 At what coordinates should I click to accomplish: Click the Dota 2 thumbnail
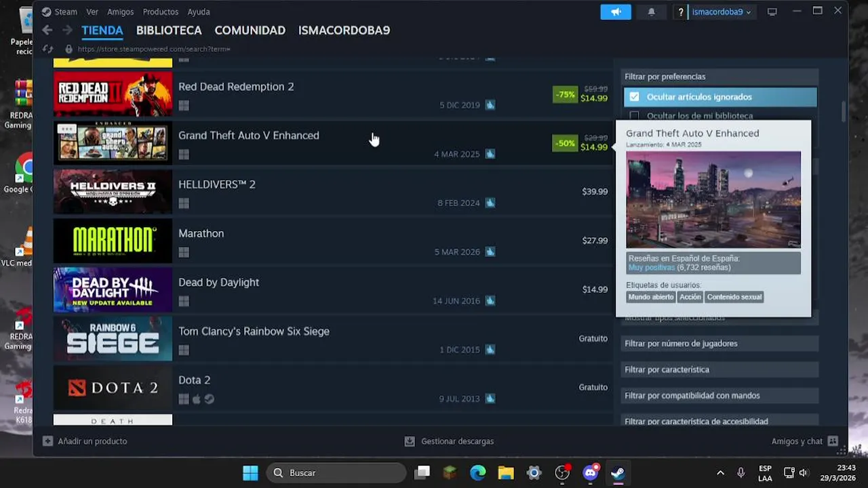point(113,388)
